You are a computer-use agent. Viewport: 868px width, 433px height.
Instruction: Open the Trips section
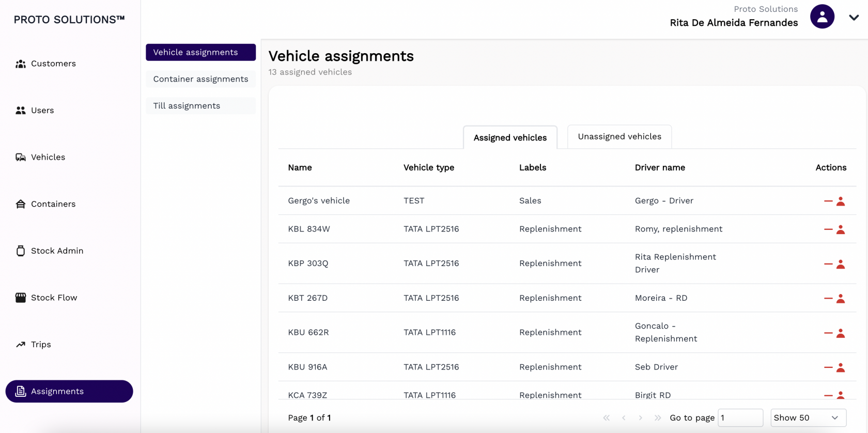(33, 345)
